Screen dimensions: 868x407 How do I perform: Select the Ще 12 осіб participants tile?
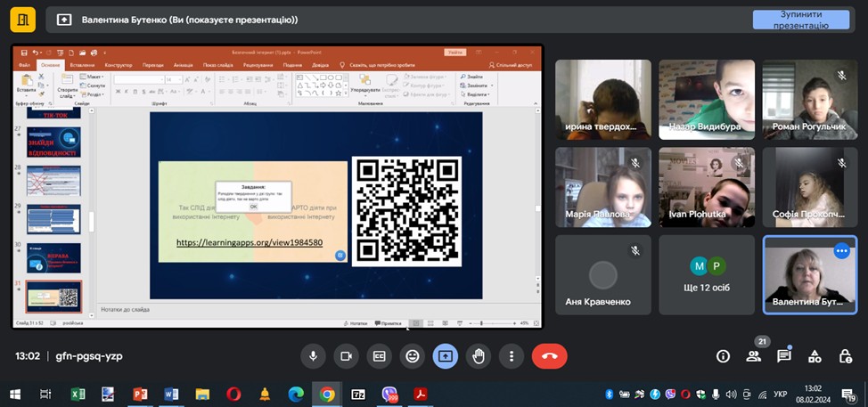pos(707,275)
